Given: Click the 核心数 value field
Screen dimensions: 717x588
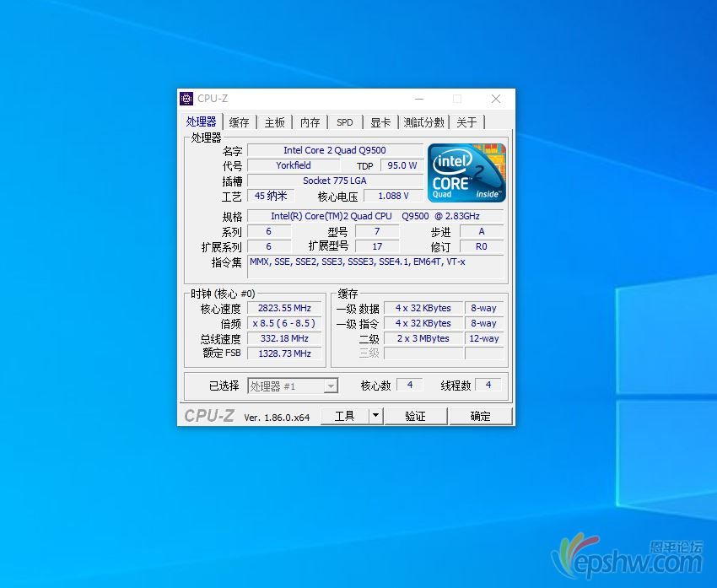Looking at the screenshot, I should point(410,385).
